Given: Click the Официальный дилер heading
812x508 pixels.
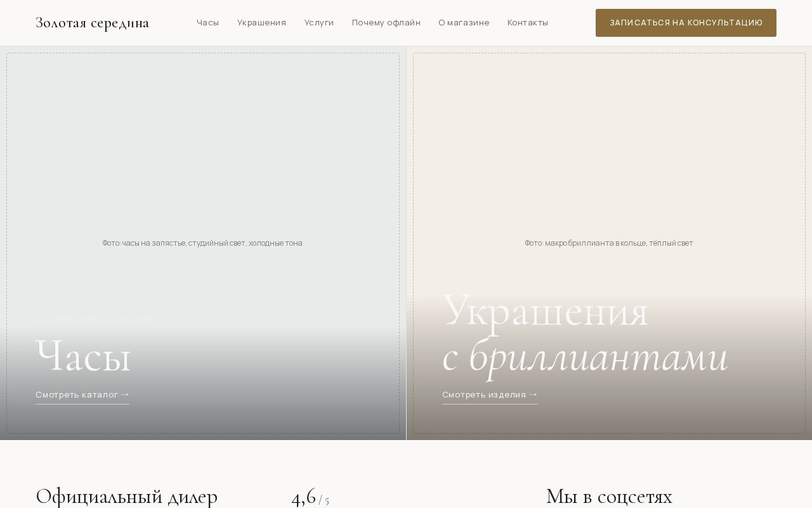Looking at the screenshot, I should [126, 497].
